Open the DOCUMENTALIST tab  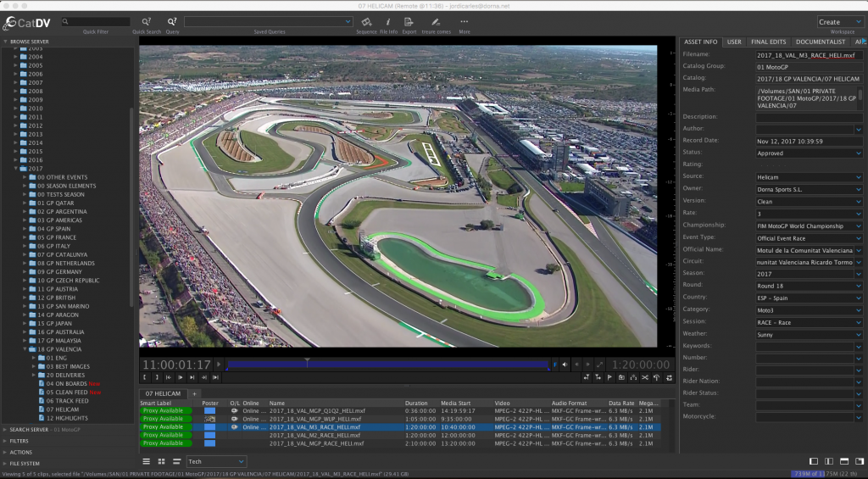pyautogui.click(x=821, y=42)
